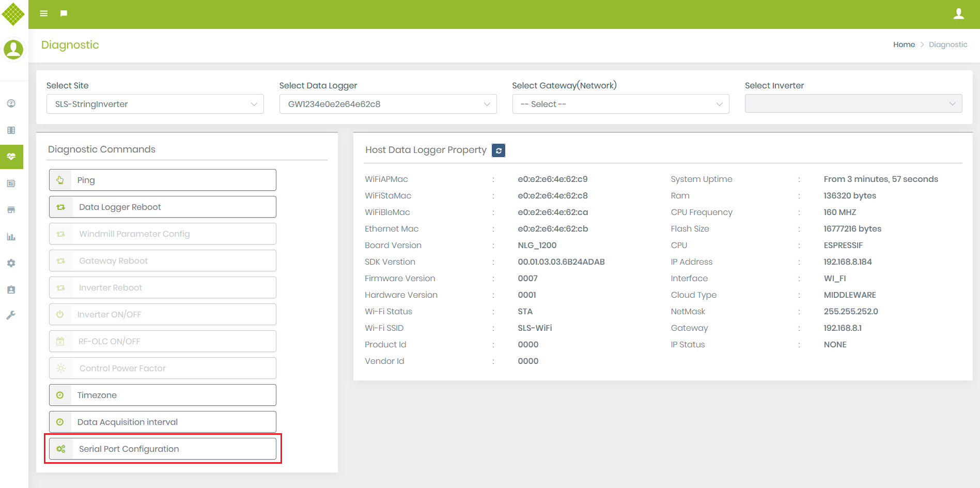Click the refresh icon beside Host Data Logger Property
The height and width of the screenshot is (488, 980).
[498, 150]
